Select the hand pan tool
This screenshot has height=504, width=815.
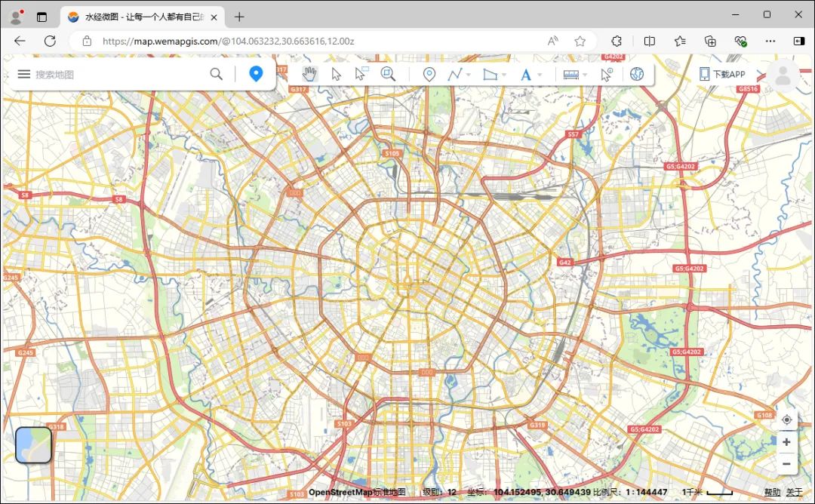[x=309, y=74]
